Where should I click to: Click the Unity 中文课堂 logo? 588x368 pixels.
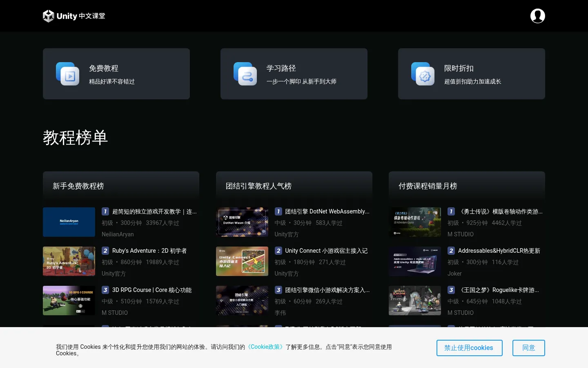(x=74, y=16)
